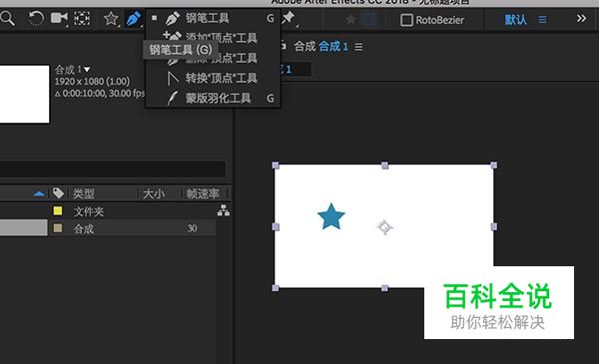Image resolution: width=599 pixels, height=364 pixels.
Task: Open the 合成1 dropdown arrow in project panel
Action: 87,70
